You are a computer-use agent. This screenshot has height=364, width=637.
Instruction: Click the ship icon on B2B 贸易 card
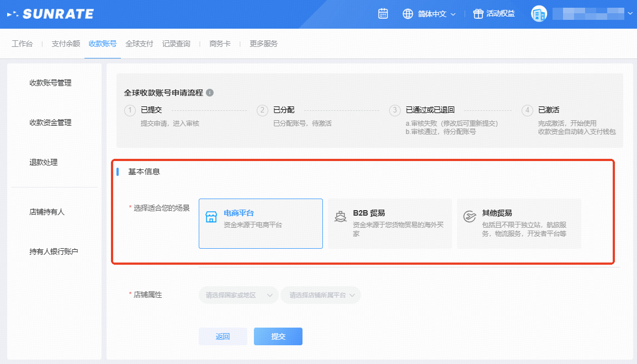point(340,217)
